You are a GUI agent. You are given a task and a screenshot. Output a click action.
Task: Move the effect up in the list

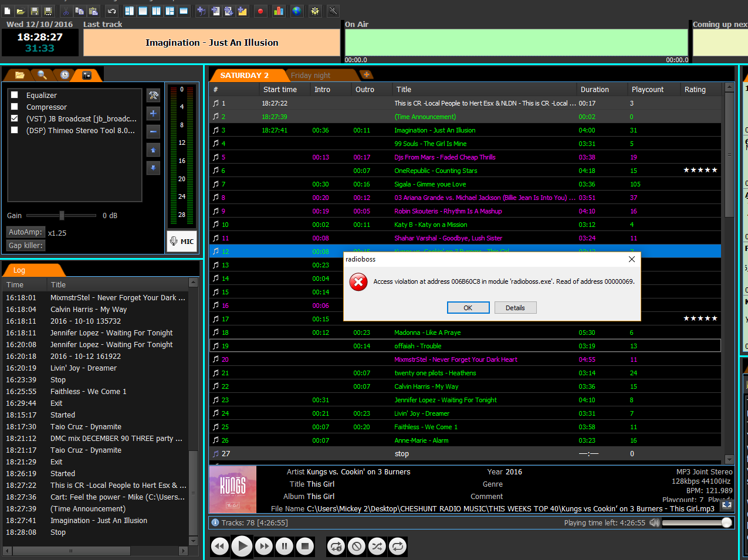153,150
